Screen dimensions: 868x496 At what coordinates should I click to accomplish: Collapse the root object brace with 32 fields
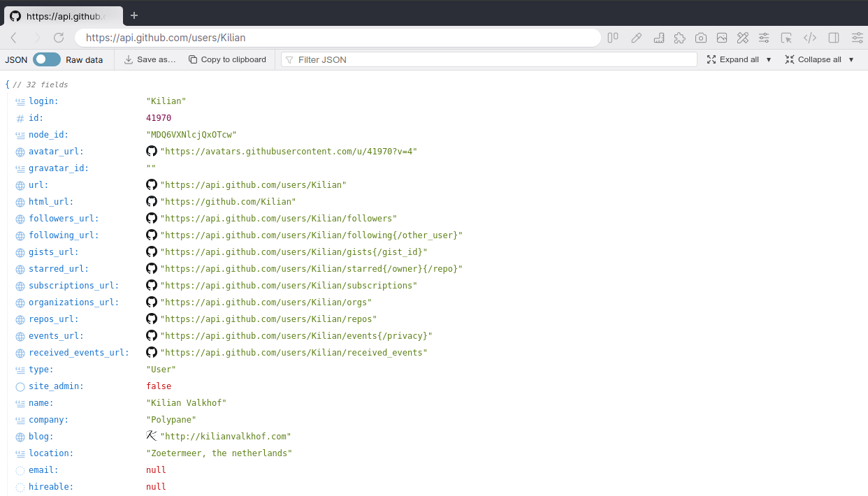(x=7, y=85)
